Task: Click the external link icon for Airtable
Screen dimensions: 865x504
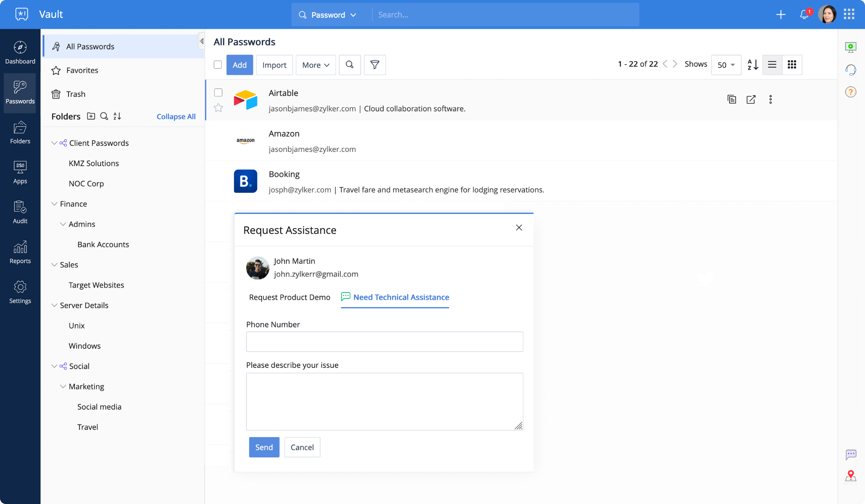Action: coord(751,99)
